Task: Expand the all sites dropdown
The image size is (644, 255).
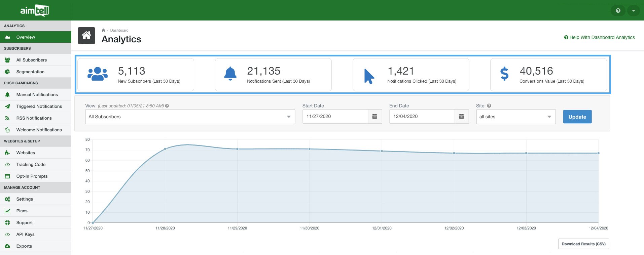Action: click(x=515, y=117)
